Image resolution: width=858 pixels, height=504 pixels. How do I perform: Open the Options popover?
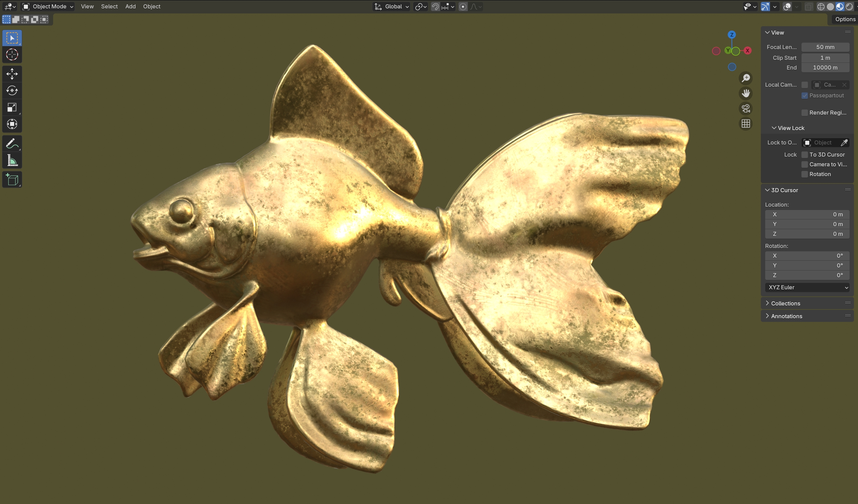tap(845, 19)
